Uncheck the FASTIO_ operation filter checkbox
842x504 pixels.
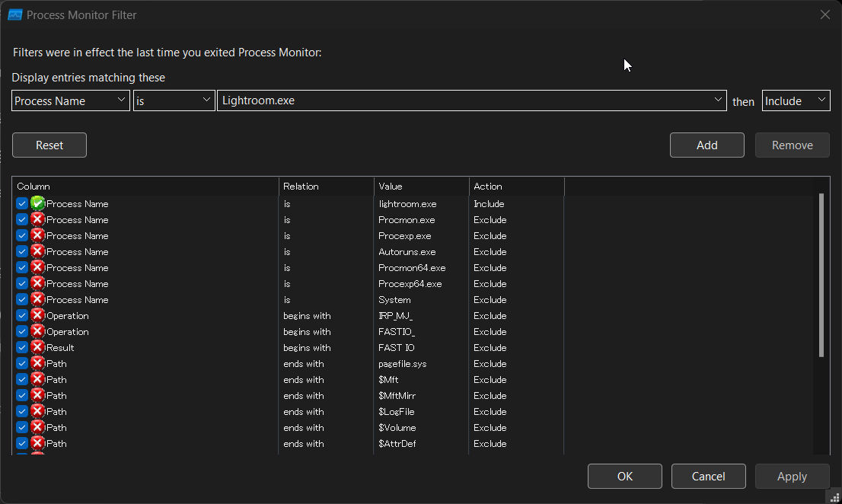tap(22, 332)
